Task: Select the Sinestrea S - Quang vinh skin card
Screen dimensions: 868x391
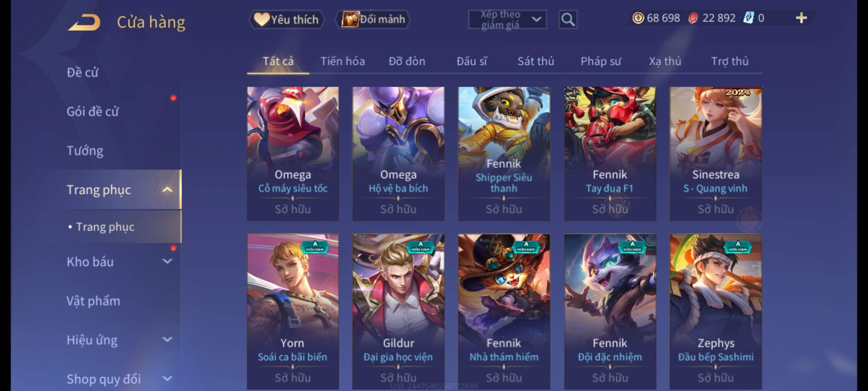Action: pyautogui.click(x=715, y=154)
